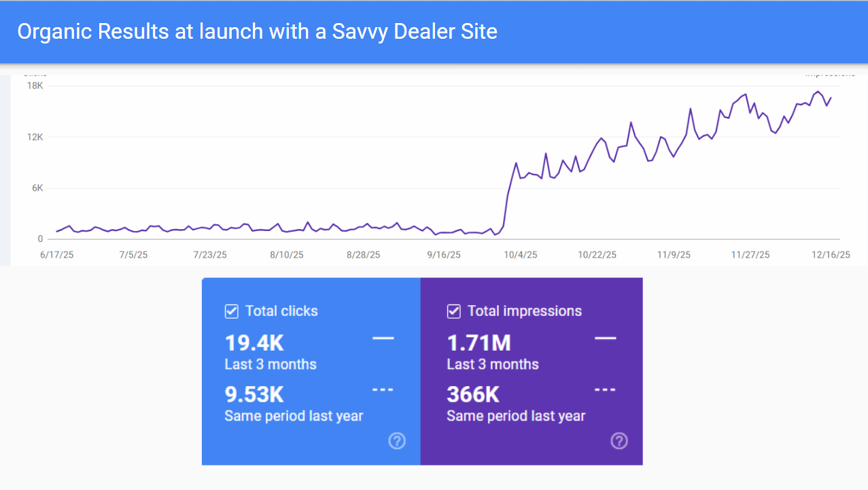Viewport: 868px width, 490px height.
Task: Select the 1.71M impressions value
Action: [x=479, y=343]
